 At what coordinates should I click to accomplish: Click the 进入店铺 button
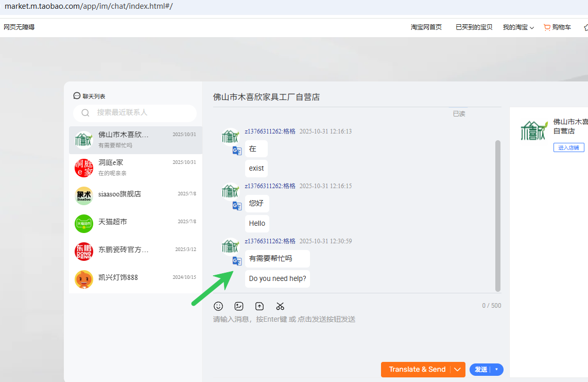click(568, 147)
